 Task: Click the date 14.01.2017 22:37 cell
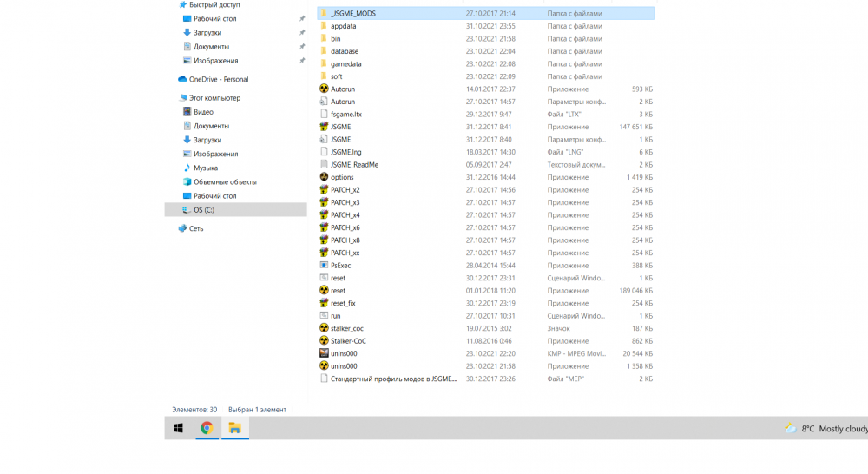click(x=490, y=89)
